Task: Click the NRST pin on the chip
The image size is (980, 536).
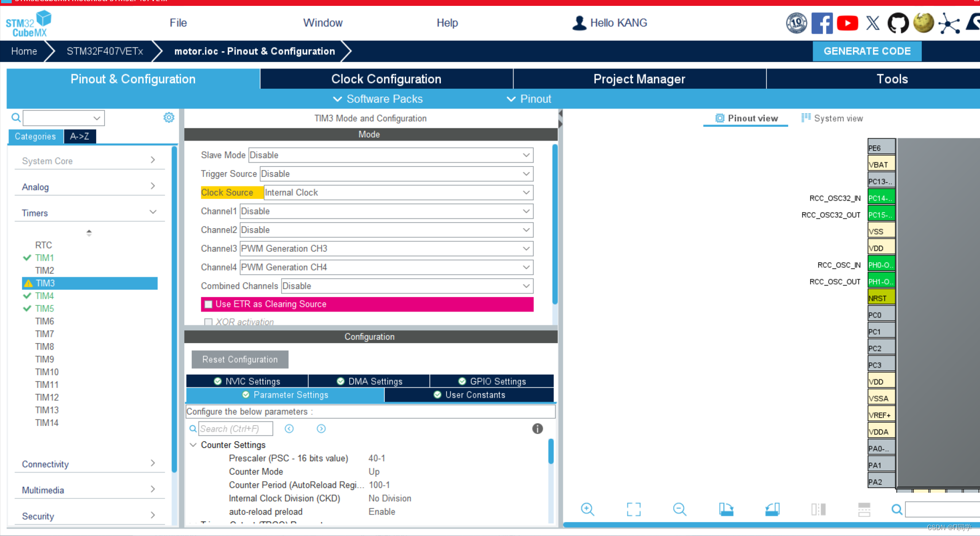Action: pos(881,298)
